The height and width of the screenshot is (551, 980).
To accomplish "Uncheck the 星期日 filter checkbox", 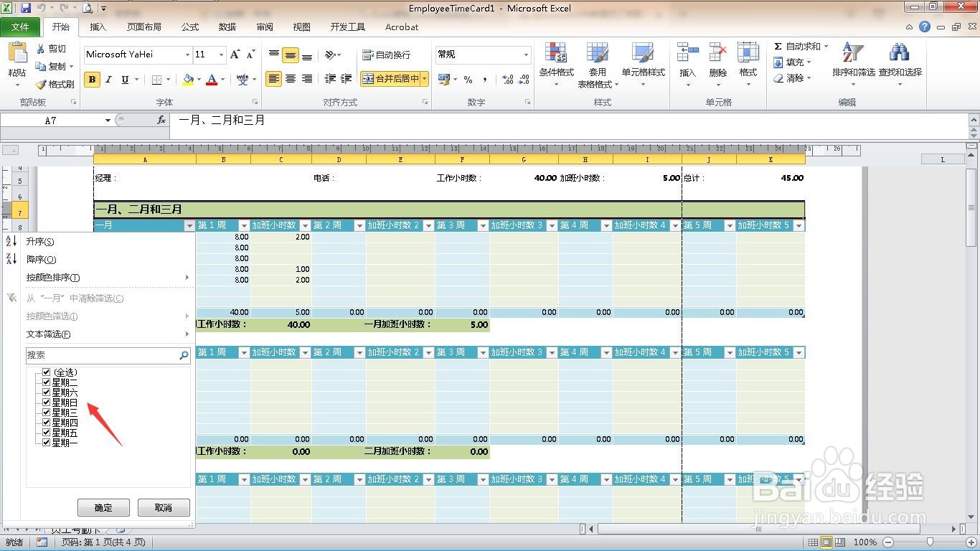I will click(47, 402).
